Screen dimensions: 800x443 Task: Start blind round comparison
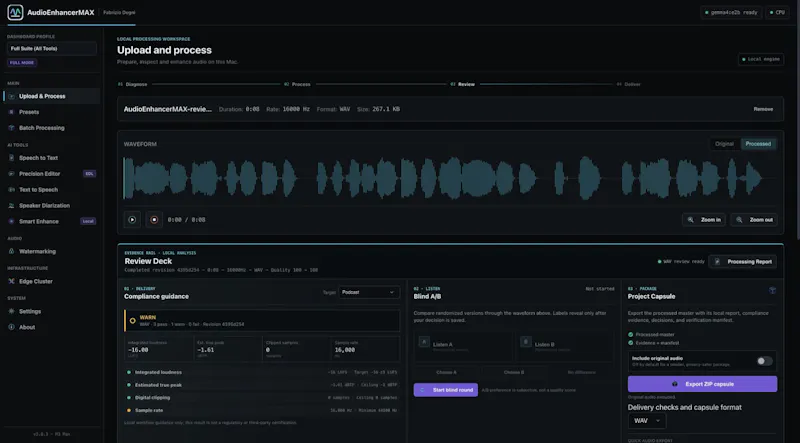pos(446,390)
